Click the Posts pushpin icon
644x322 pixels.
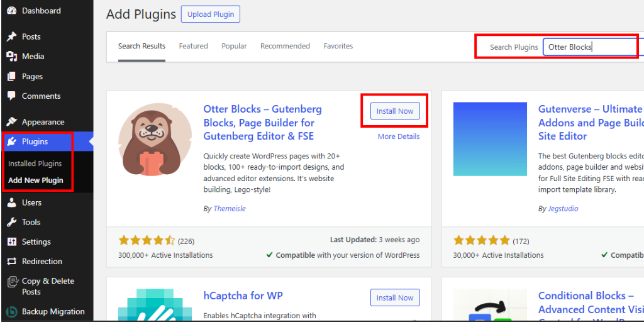(11, 36)
